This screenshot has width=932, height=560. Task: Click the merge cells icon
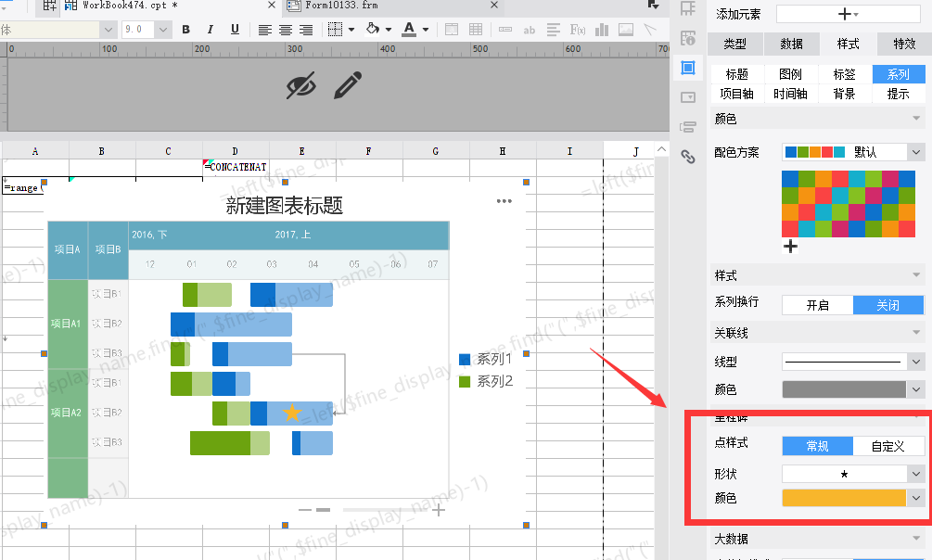(452, 29)
